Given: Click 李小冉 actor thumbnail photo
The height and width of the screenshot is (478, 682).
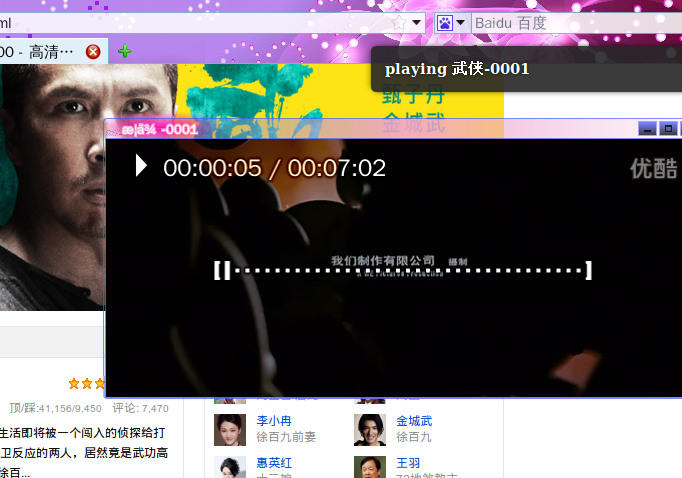Looking at the screenshot, I should point(230,430).
